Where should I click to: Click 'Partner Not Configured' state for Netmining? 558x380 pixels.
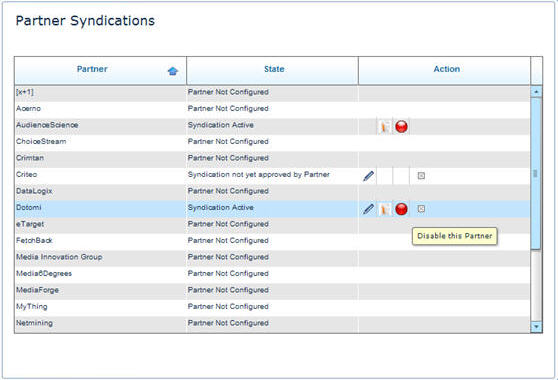(x=228, y=323)
